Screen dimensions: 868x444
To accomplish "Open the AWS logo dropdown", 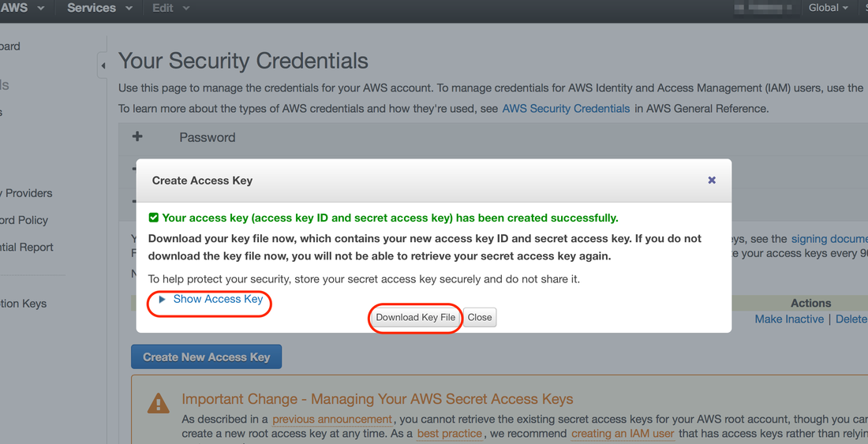I will tap(22, 8).
